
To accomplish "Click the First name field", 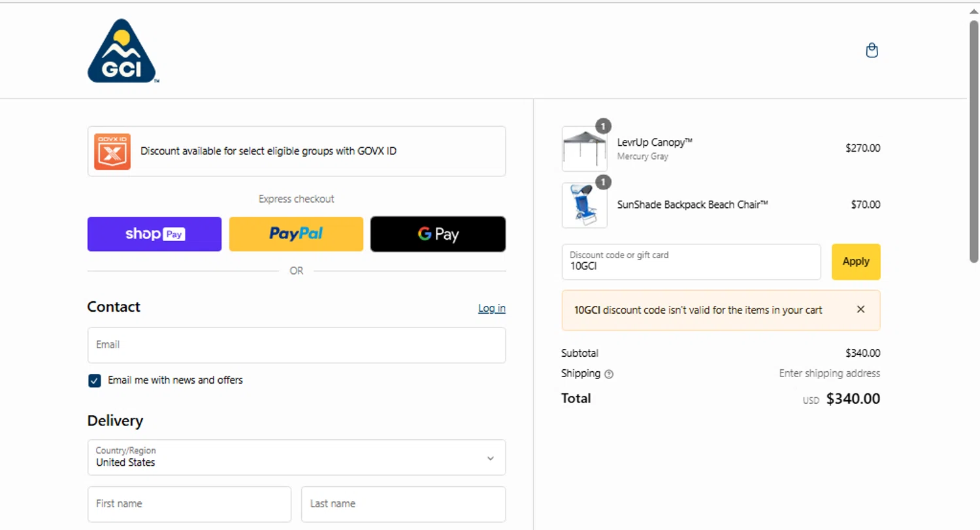I will [x=189, y=504].
